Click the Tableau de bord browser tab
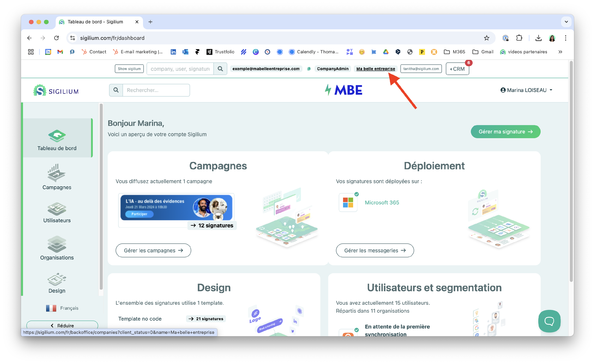Viewport: 595px width, 364px height. [x=95, y=22]
